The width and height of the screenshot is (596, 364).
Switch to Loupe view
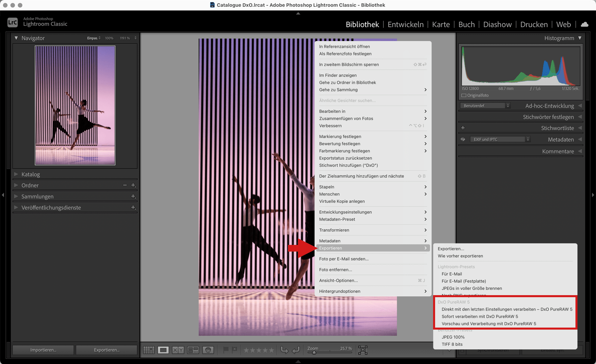(x=163, y=350)
